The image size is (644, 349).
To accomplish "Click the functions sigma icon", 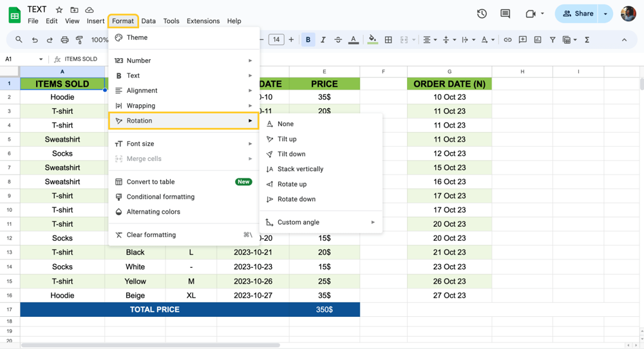I will pyautogui.click(x=587, y=40).
